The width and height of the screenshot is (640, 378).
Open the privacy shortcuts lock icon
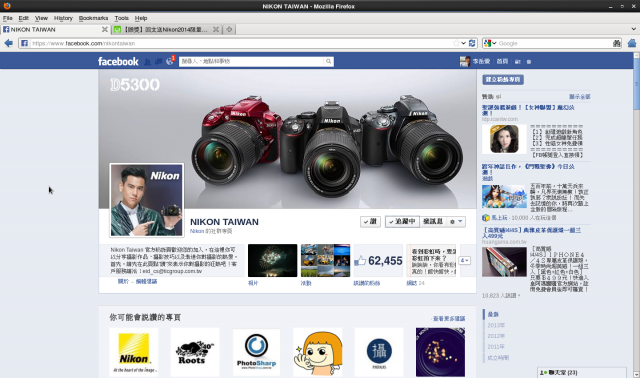coord(518,62)
